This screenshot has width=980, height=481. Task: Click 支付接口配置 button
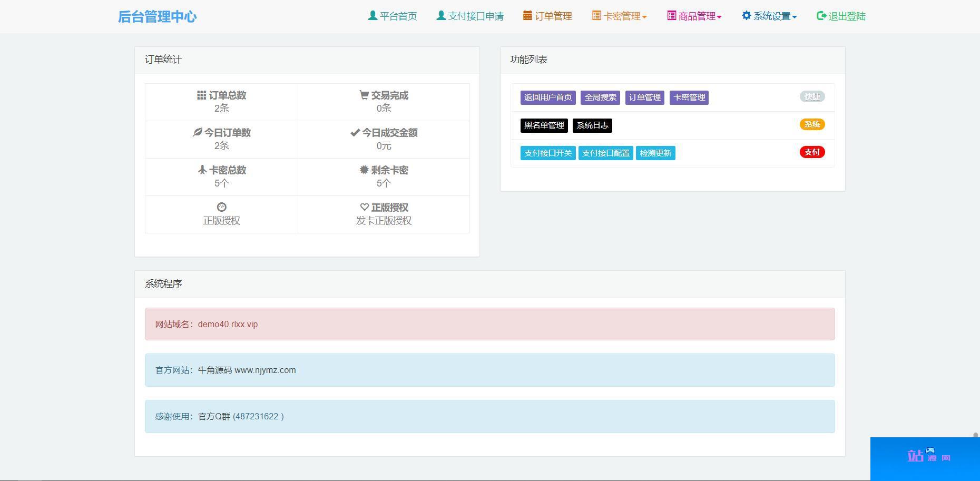606,153
